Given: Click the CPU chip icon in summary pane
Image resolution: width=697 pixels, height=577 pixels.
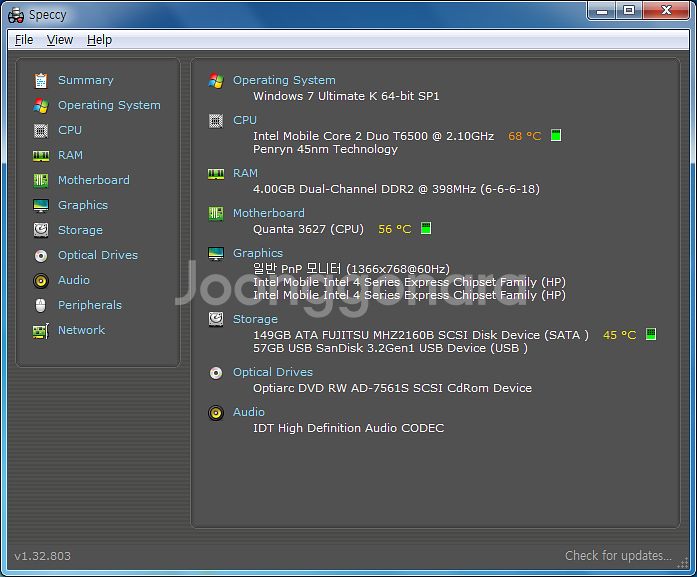Looking at the screenshot, I should [216, 120].
